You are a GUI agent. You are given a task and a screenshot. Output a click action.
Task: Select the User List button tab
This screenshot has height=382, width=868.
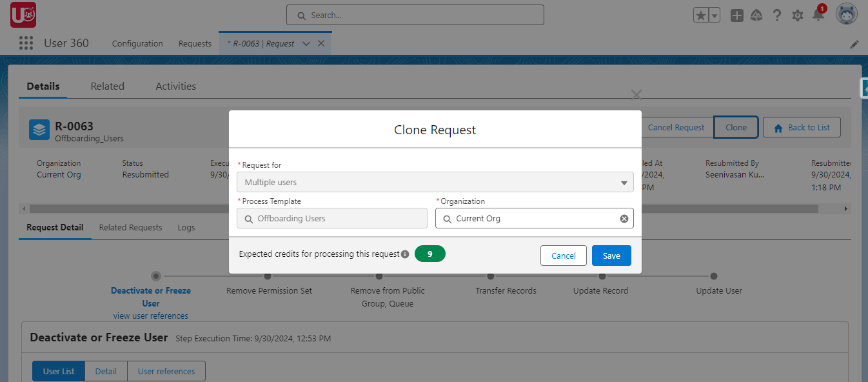click(59, 371)
